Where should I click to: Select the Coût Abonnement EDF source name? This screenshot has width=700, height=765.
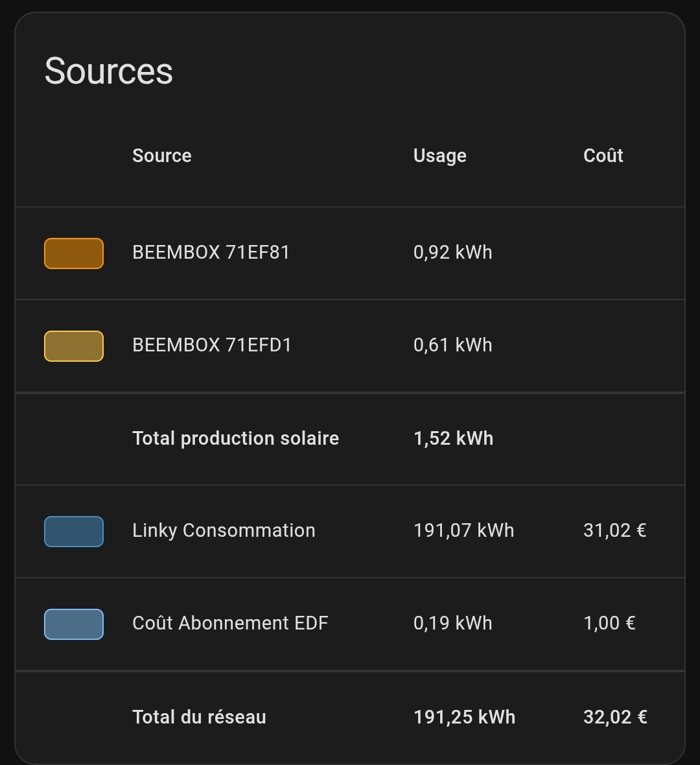tap(230, 624)
